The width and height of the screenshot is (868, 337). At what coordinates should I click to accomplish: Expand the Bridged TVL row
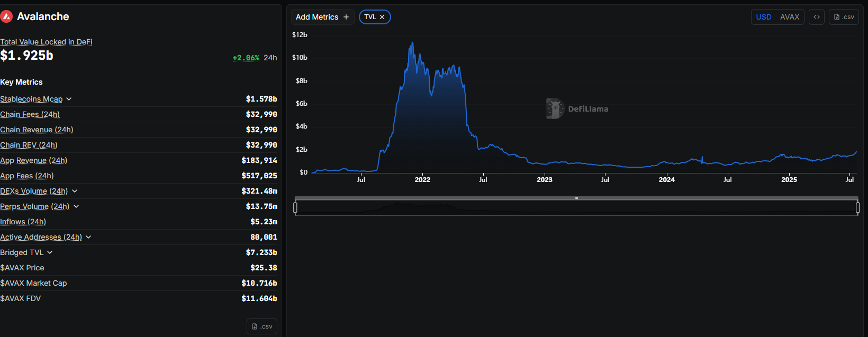(x=50, y=252)
